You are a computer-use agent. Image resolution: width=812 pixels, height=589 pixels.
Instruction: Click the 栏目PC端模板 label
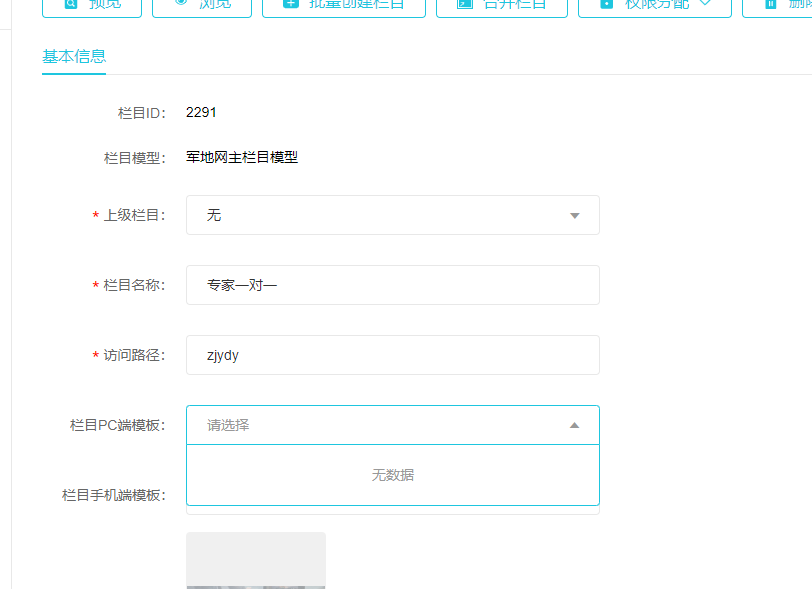[x=118, y=425]
